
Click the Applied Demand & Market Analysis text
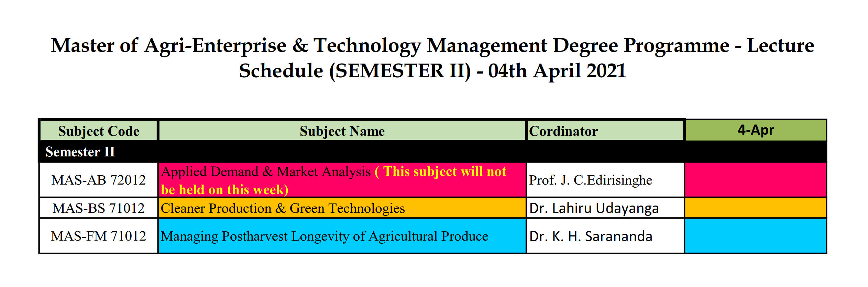[266, 171]
